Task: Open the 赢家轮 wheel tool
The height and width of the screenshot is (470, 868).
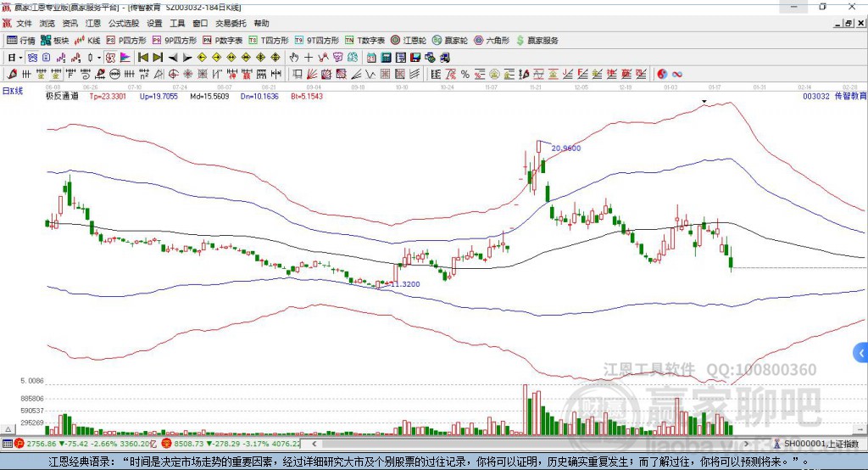Action: pyautogui.click(x=450, y=41)
